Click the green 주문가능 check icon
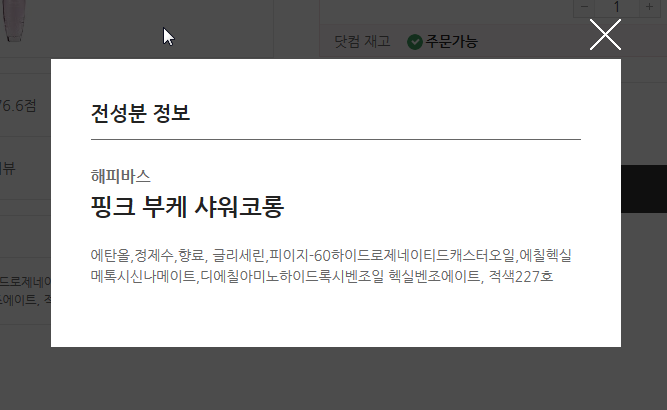This screenshot has height=410, width=667. click(415, 42)
